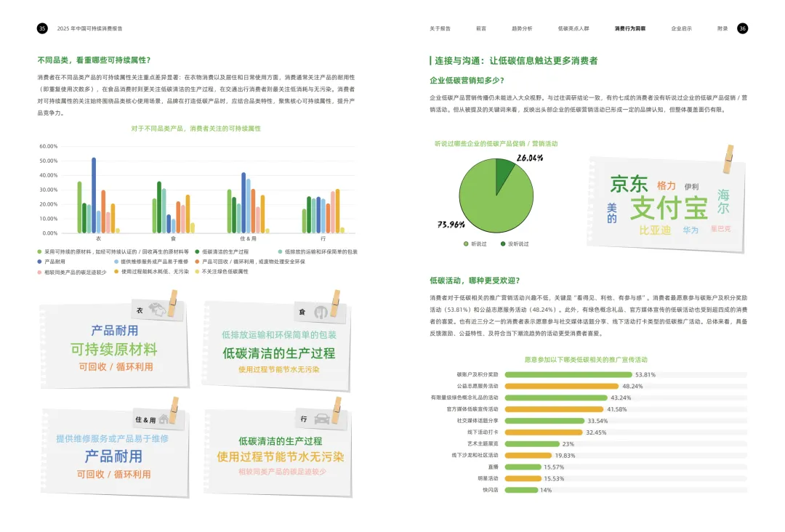Click 京东 in the word cloud
The width and height of the screenshot is (785, 532).
[629, 184]
